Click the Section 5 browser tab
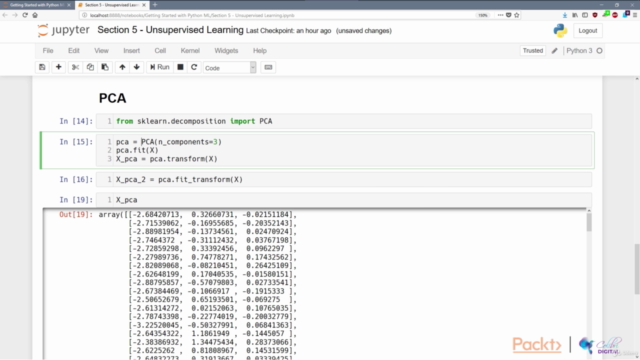The height and width of the screenshot is (360, 640). [112, 5]
